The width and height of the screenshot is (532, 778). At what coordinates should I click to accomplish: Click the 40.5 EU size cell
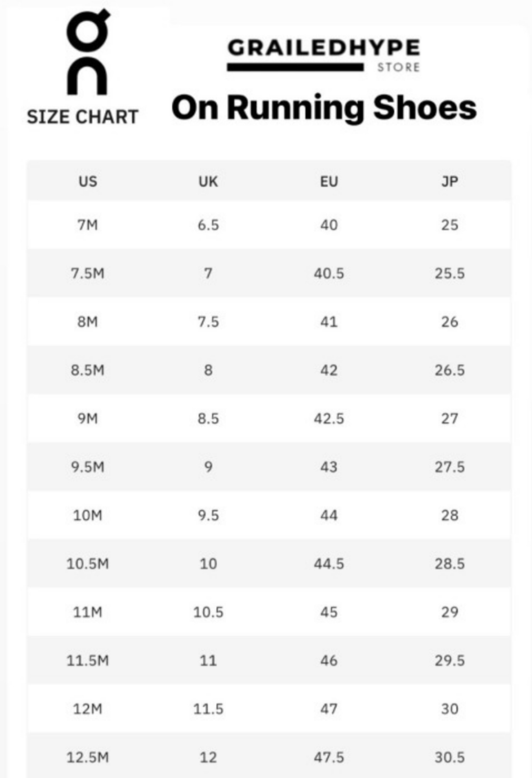[329, 273]
